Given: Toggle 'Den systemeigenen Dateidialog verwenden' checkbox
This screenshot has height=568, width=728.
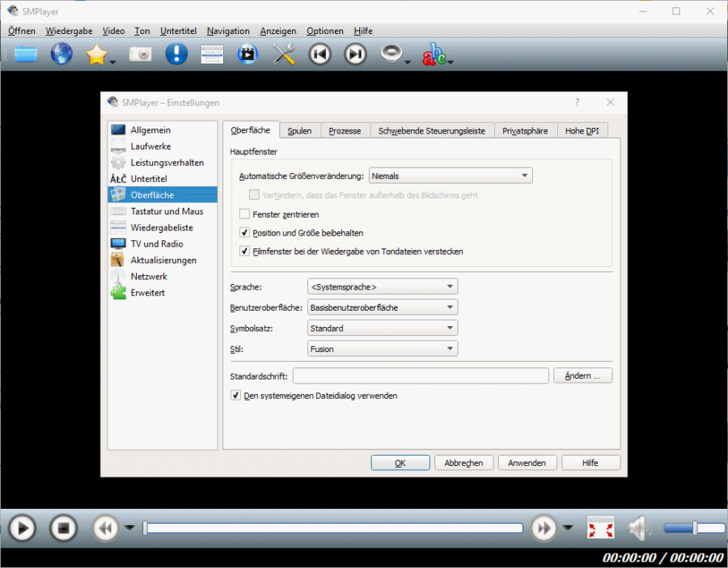Looking at the screenshot, I should pos(236,396).
